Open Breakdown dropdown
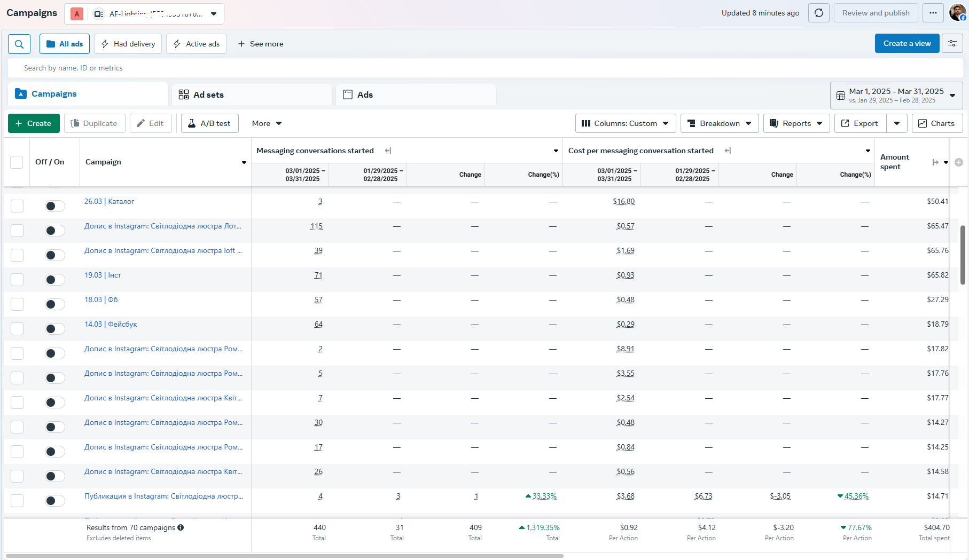The height and width of the screenshot is (560, 969). pos(720,123)
